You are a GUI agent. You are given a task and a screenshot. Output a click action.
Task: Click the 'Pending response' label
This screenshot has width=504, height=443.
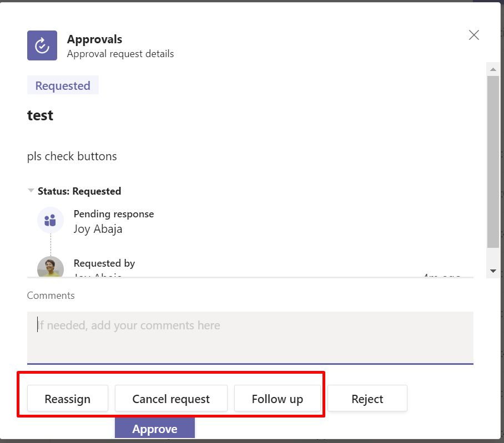click(x=114, y=214)
